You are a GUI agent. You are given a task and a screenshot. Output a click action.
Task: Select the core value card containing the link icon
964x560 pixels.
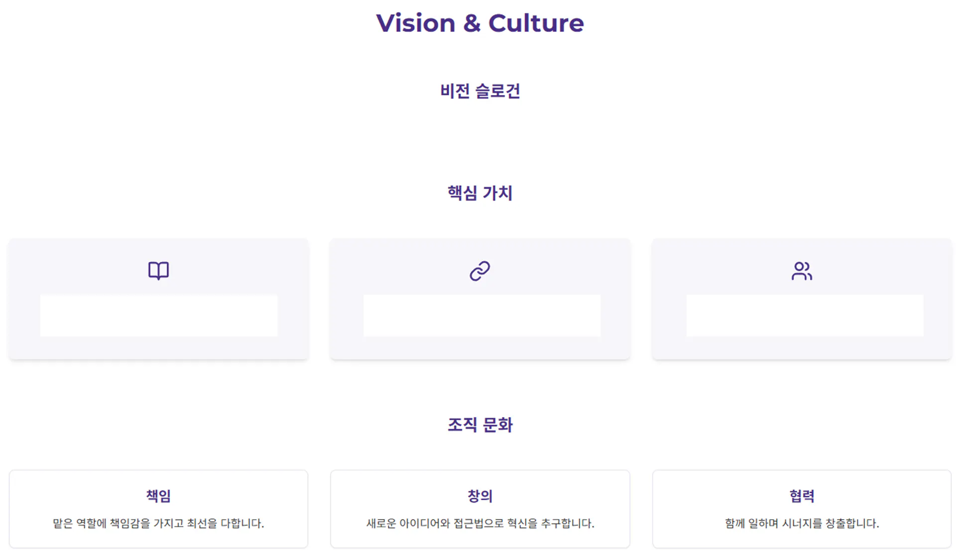480,347
